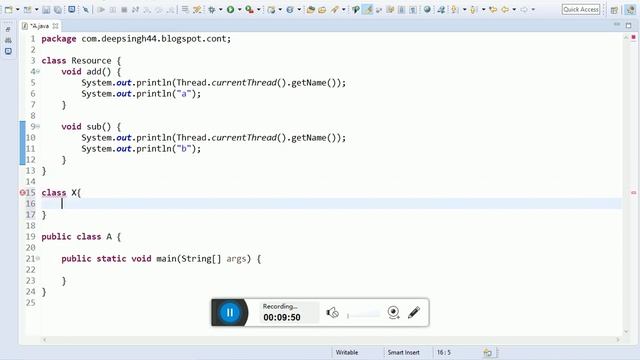Expand the Back history dropdown arrow

[514, 9]
